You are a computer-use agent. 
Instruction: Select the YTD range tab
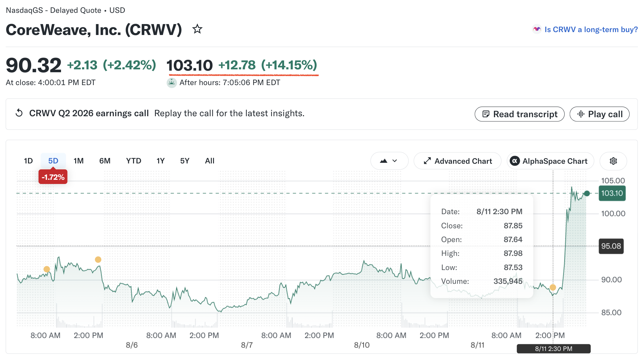click(134, 161)
